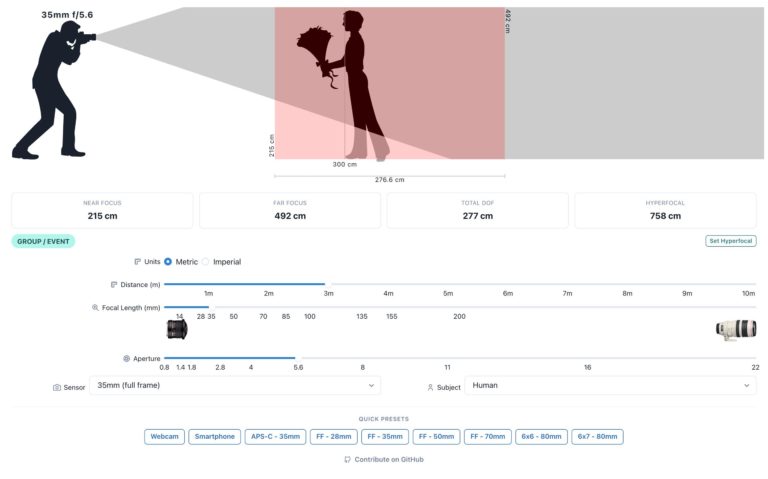Screen dimensions: 768x479
Task: Click the 8m distance tick label
Action: [x=627, y=293]
